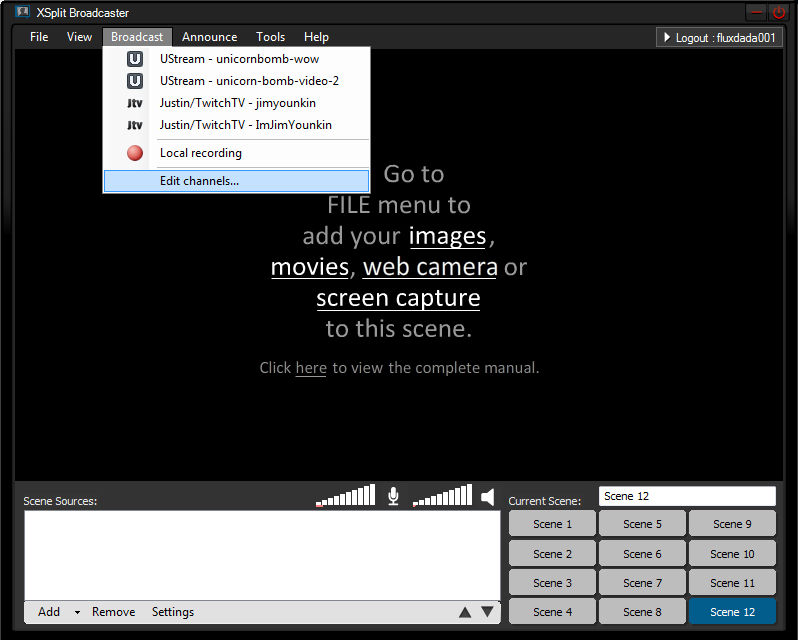Screen dimensions: 798x640
Task: Start UStream - unicornbomb-wow broadcast
Action: pos(237,59)
